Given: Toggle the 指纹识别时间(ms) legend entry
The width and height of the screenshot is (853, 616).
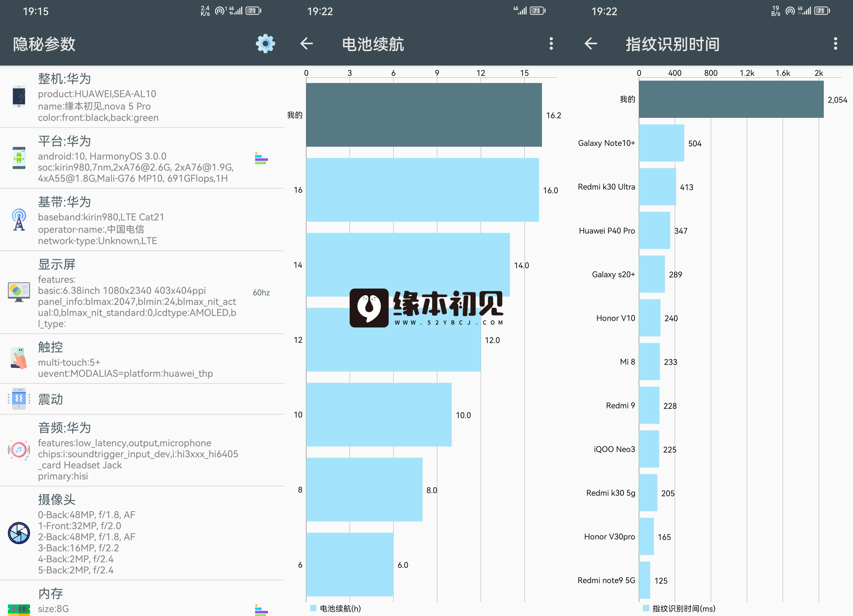Looking at the screenshot, I should pyautogui.click(x=679, y=608).
